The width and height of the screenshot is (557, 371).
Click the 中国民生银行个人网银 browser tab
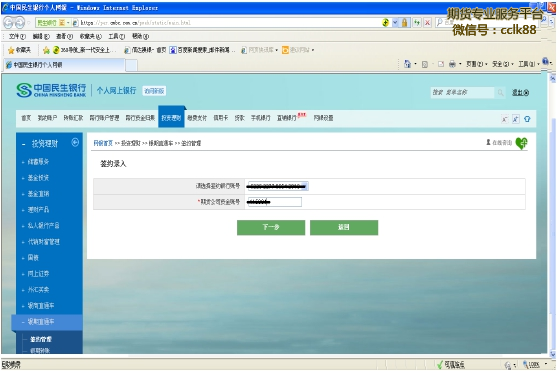64,65
